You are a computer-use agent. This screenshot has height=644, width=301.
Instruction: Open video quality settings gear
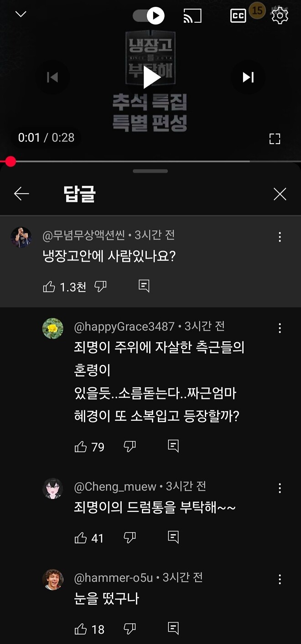click(279, 15)
